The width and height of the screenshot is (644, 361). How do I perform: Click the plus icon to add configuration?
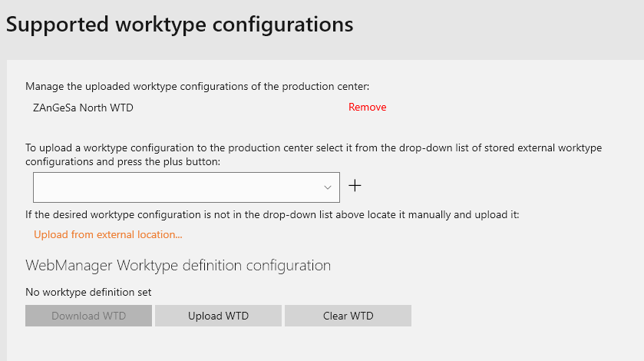pyautogui.click(x=355, y=186)
